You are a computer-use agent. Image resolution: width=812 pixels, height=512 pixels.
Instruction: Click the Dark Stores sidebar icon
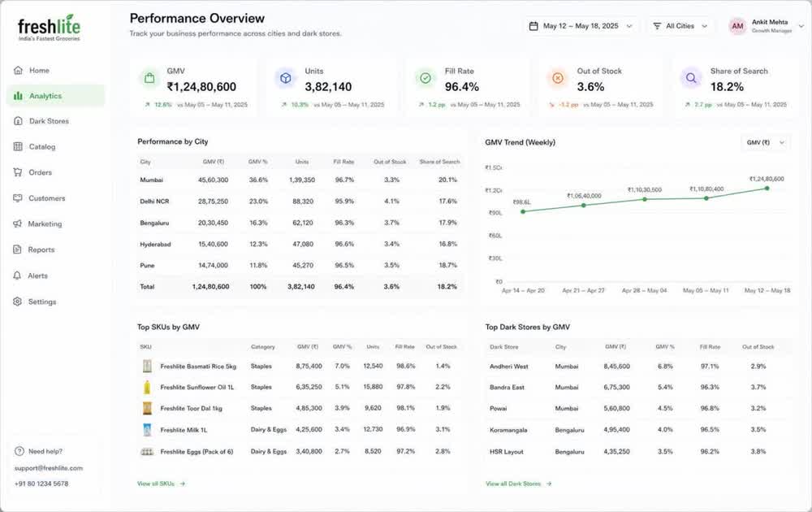pos(18,121)
